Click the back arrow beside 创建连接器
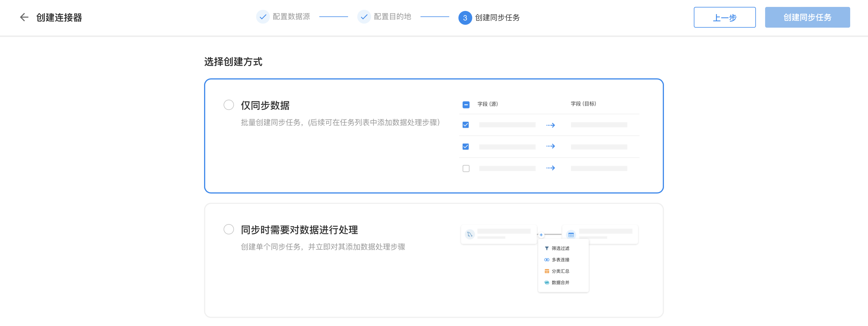The image size is (868, 326). tap(24, 17)
